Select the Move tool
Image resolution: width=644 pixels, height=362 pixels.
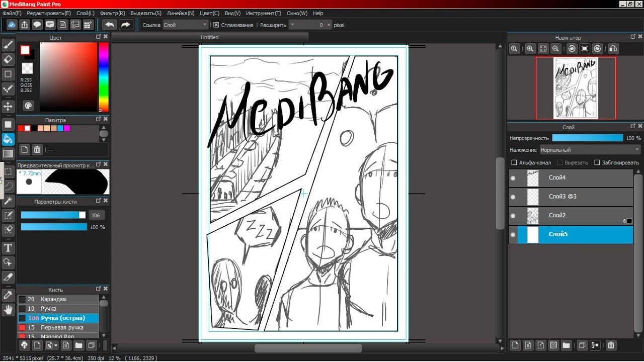pyautogui.click(x=8, y=106)
